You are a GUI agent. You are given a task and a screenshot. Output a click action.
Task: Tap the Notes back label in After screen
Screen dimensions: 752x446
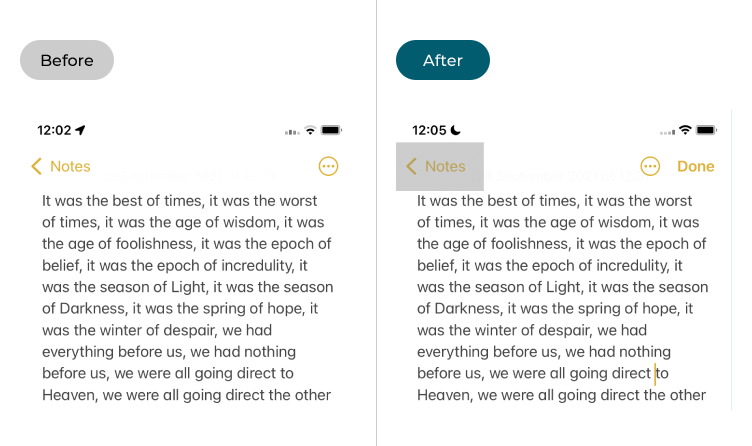click(445, 167)
